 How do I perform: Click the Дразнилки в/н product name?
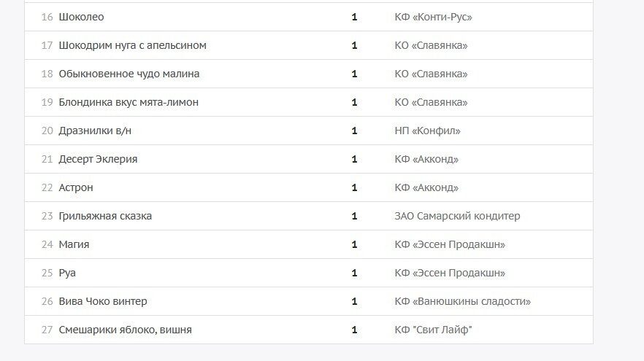point(95,131)
